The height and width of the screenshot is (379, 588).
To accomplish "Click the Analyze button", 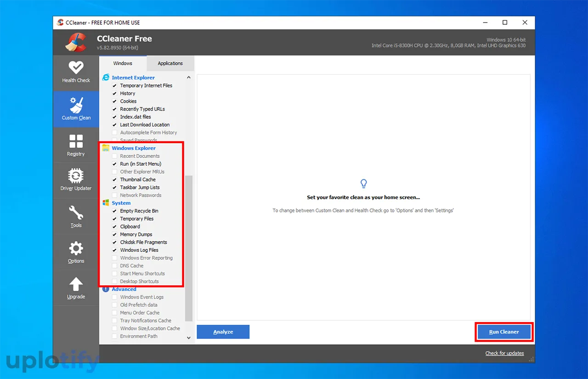I will click(223, 332).
